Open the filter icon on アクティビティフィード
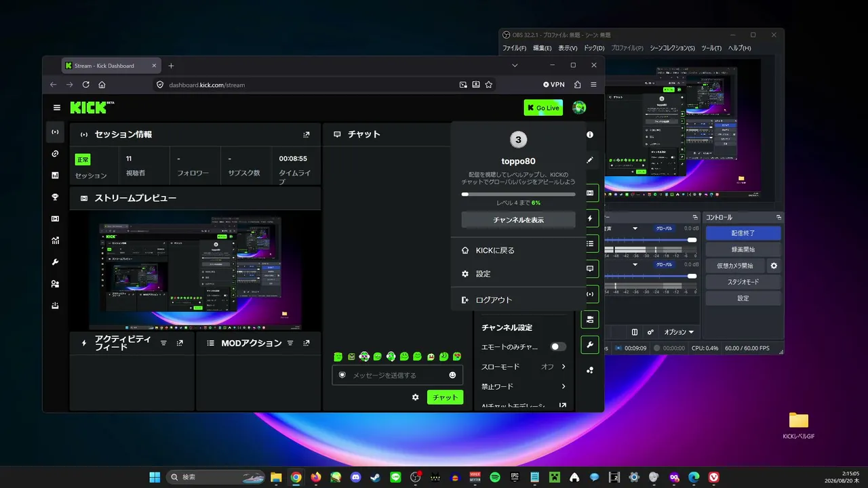 [x=163, y=343]
